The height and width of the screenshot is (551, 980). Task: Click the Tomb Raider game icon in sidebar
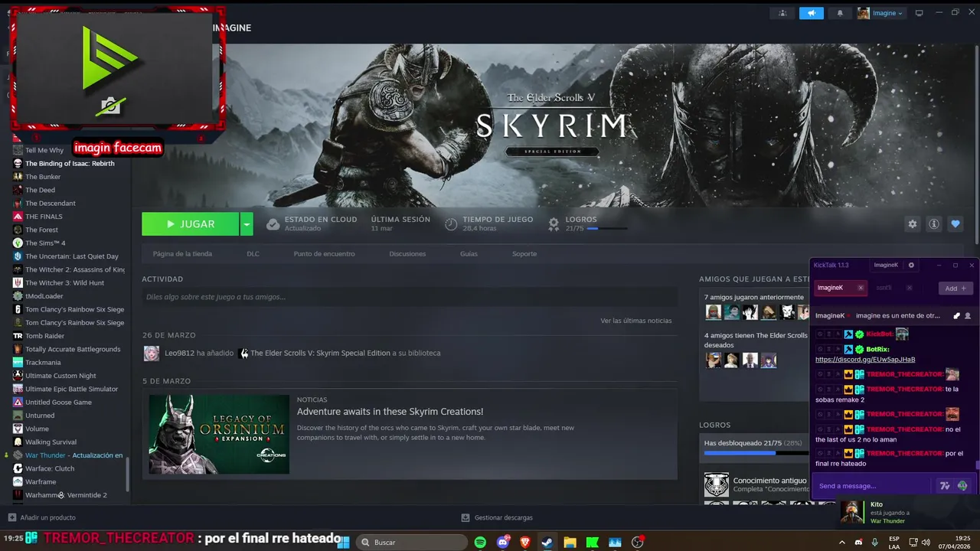(x=18, y=336)
